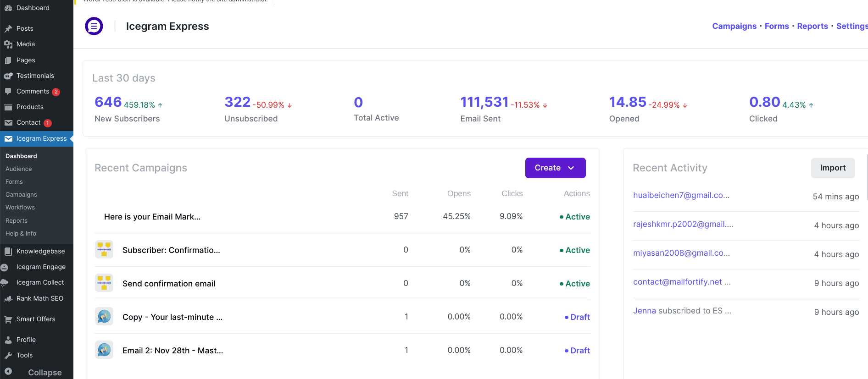This screenshot has height=379, width=868.
Task: Click the Icegram Express logo icon
Action: (x=94, y=26)
